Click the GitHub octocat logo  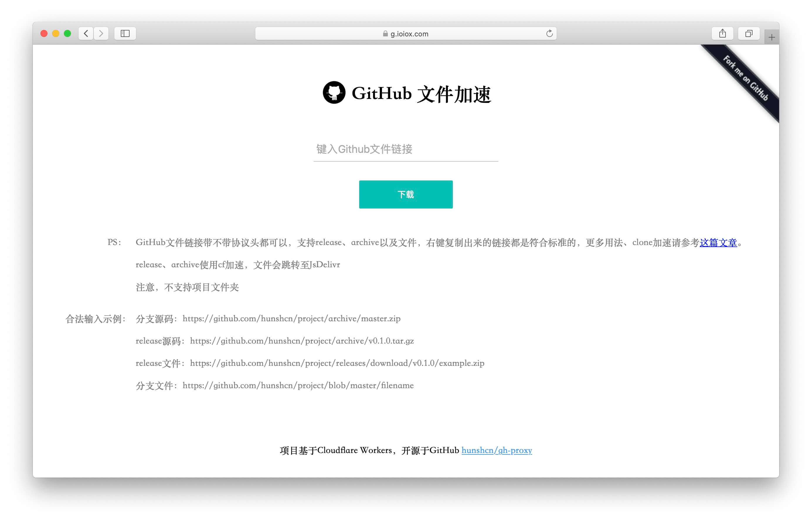pyautogui.click(x=334, y=92)
